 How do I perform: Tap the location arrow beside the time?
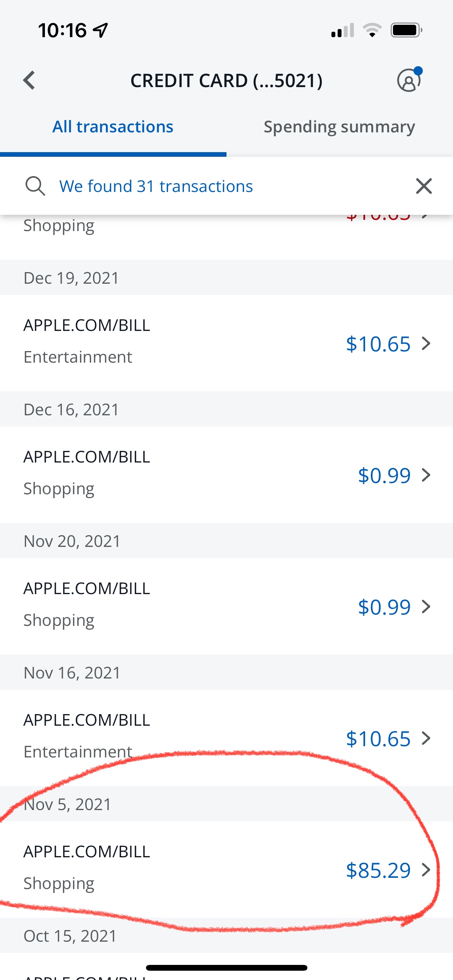(100, 30)
